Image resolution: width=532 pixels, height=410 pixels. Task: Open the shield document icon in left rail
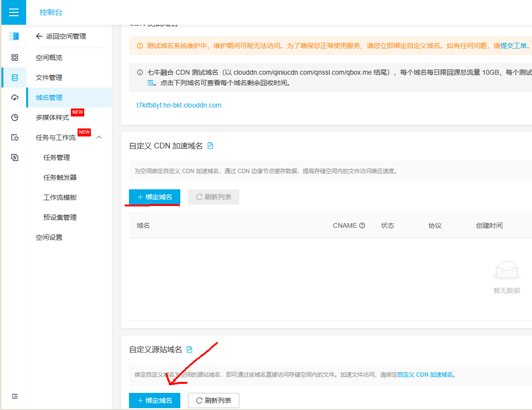point(15,137)
